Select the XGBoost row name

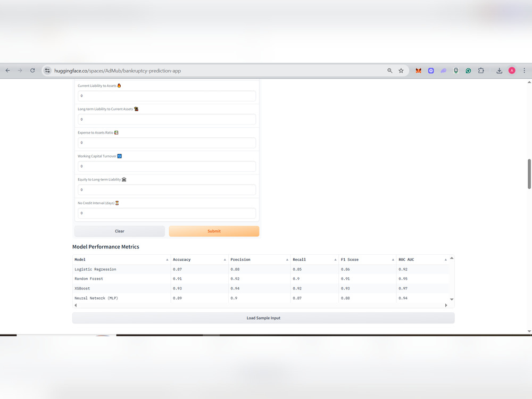click(82, 288)
